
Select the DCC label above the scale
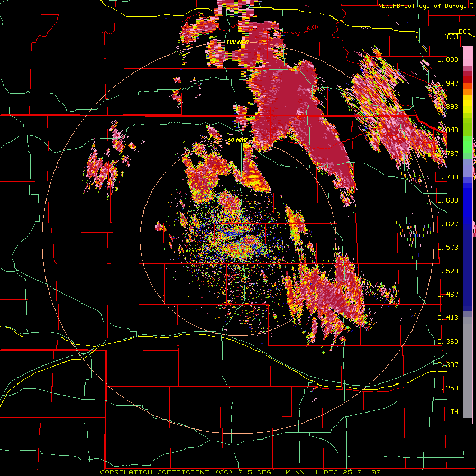(x=464, y=32)
